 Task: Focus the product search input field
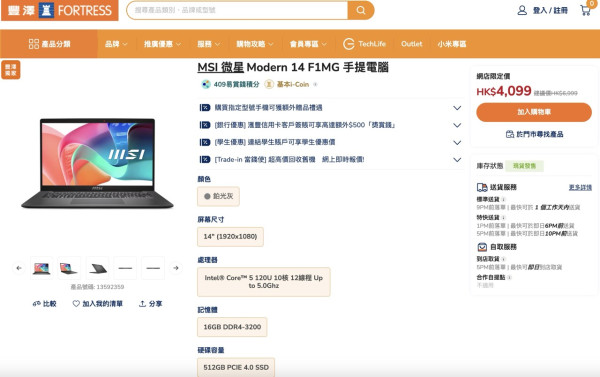(x=237, y=10)
